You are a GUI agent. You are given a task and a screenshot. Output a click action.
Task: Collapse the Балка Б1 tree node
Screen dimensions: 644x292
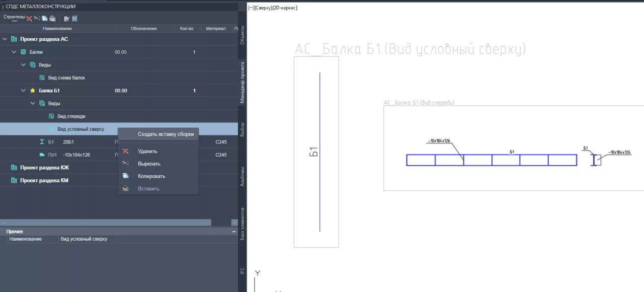(23, 91)
